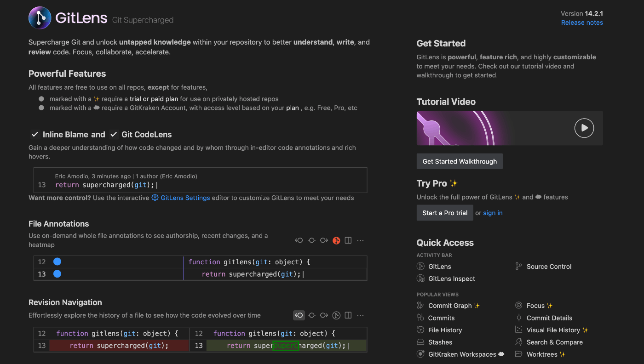Open the GitLens Settings link
The image size is (644, 364).
coord(185,198)
